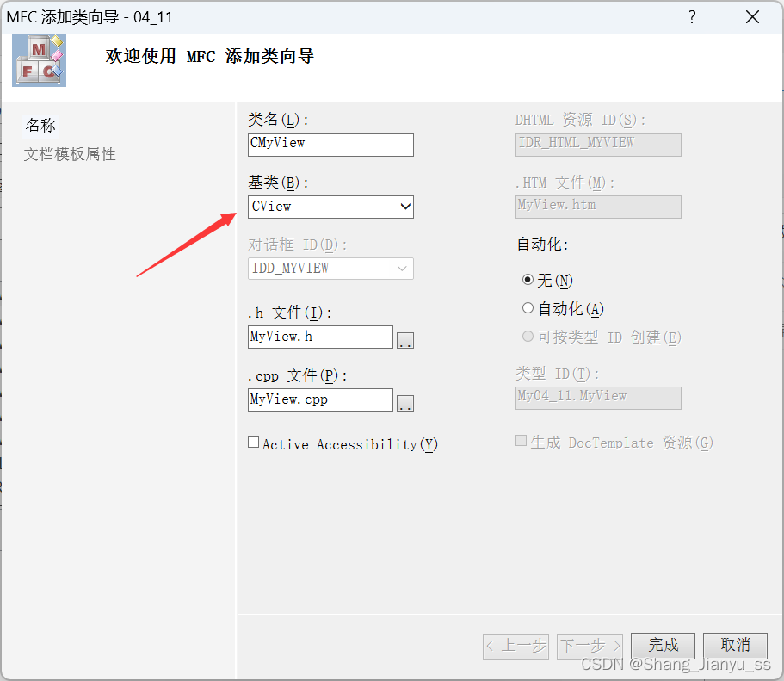Screen dimensions: 784x681
Task: Click the help question mark icon
Action: click(x=692, y=17)
